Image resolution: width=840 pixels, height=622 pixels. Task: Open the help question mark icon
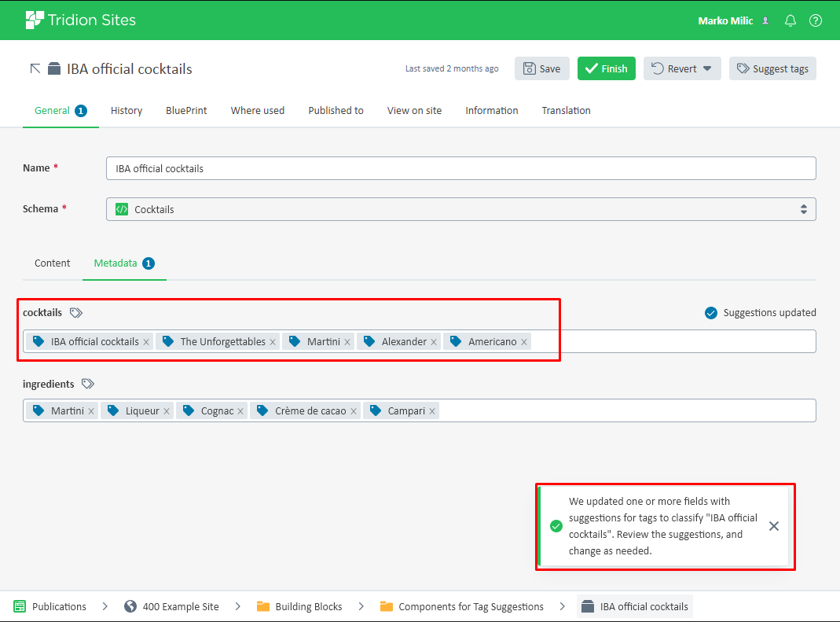click(816, 20)
